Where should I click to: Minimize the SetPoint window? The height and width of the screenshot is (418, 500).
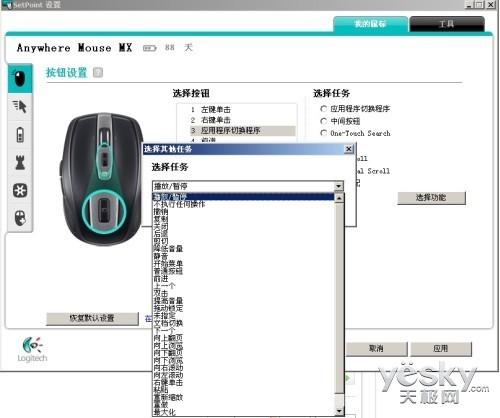[469, 4]
